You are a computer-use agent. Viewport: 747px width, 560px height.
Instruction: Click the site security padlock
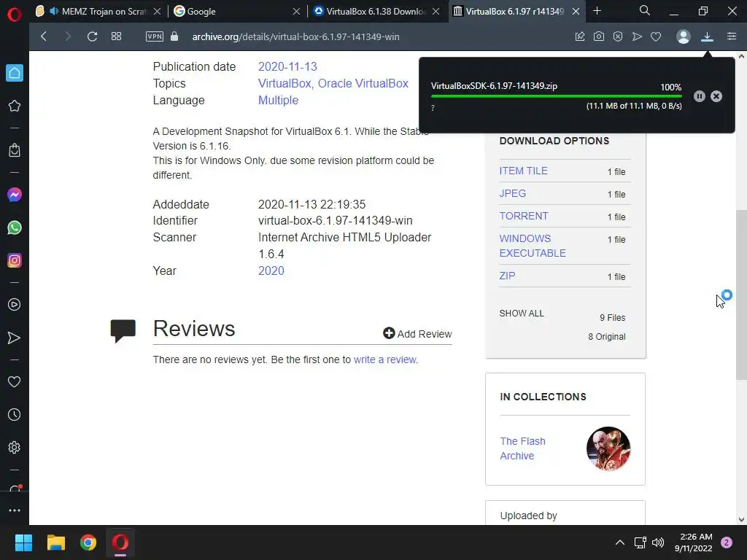(x=174, y=36)
